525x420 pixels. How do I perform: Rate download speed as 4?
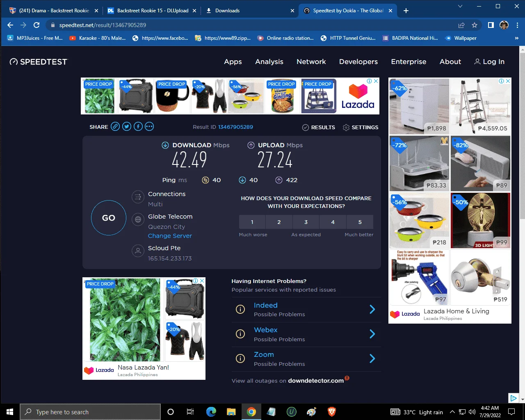point(333,222)
